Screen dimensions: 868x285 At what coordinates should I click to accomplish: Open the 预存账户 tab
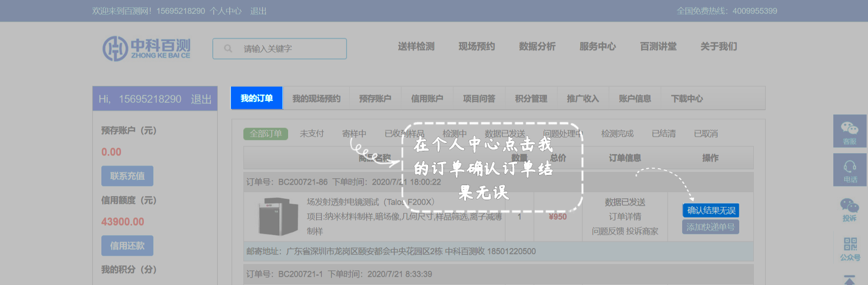[375, 98]
